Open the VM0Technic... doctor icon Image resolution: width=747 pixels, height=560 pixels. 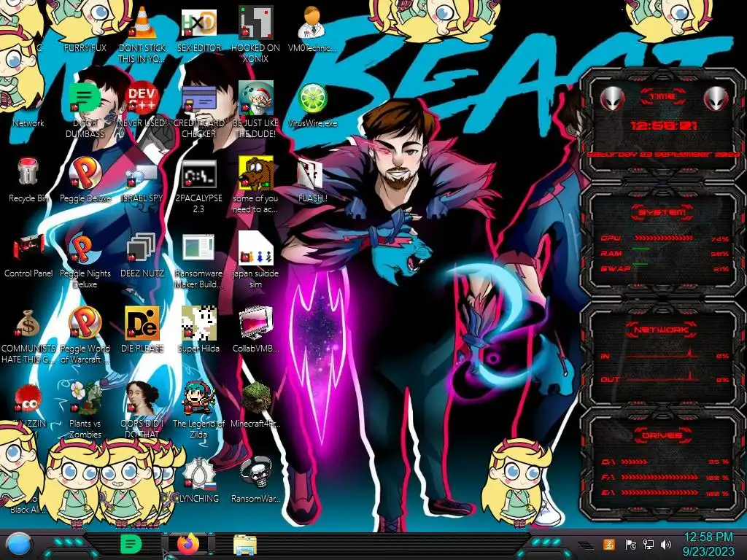coord(312,23)
